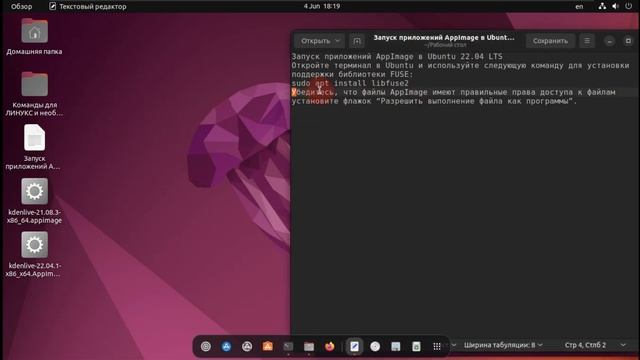Click the active Text Editor icon in the dock
The image size is (640, 360).
coord(354,346)
